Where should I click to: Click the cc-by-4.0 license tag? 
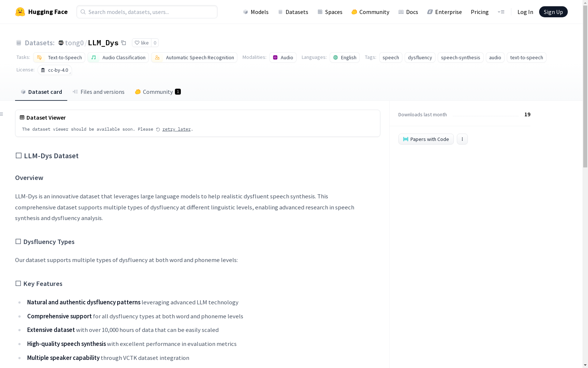coord(55,70)
